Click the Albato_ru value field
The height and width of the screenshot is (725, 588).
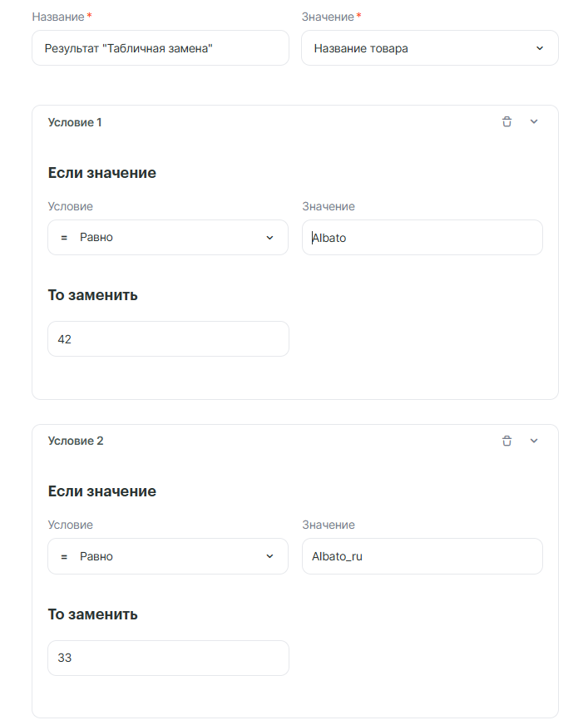tap(422, 556)
